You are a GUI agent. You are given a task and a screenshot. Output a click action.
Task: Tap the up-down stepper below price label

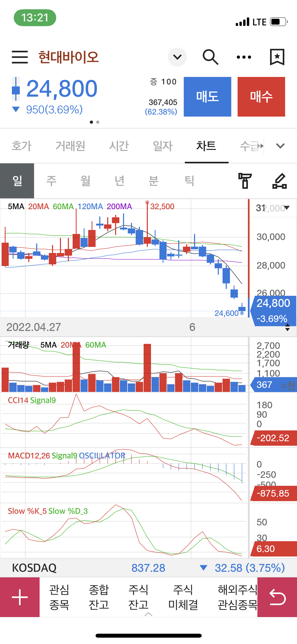tap(287, 327)
